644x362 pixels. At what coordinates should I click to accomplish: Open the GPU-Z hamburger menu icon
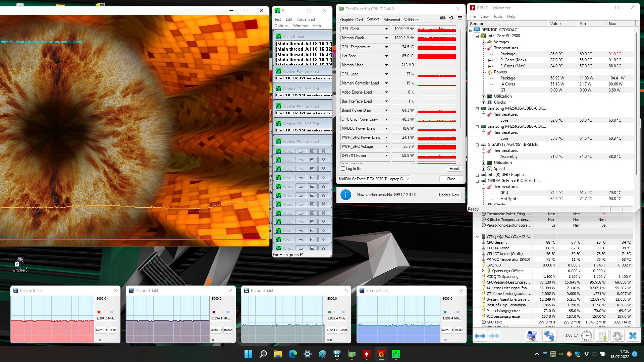point(460,18)
